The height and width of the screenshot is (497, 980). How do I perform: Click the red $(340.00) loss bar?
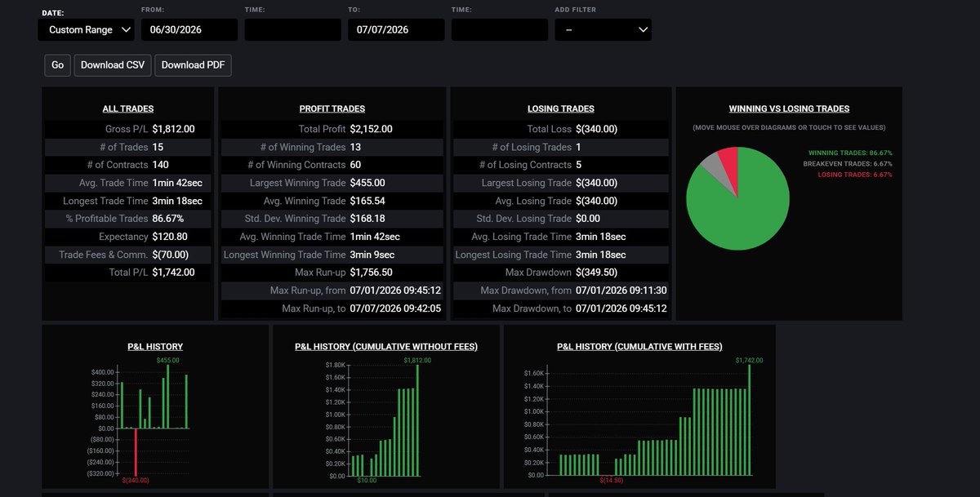tap(136, 452)
